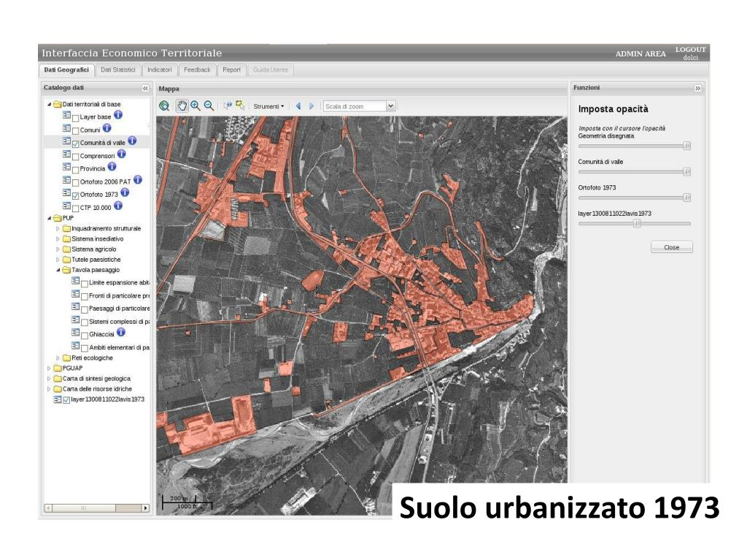Open the Indicatori tab
The image size is (747, 560).
coord(159,70)
